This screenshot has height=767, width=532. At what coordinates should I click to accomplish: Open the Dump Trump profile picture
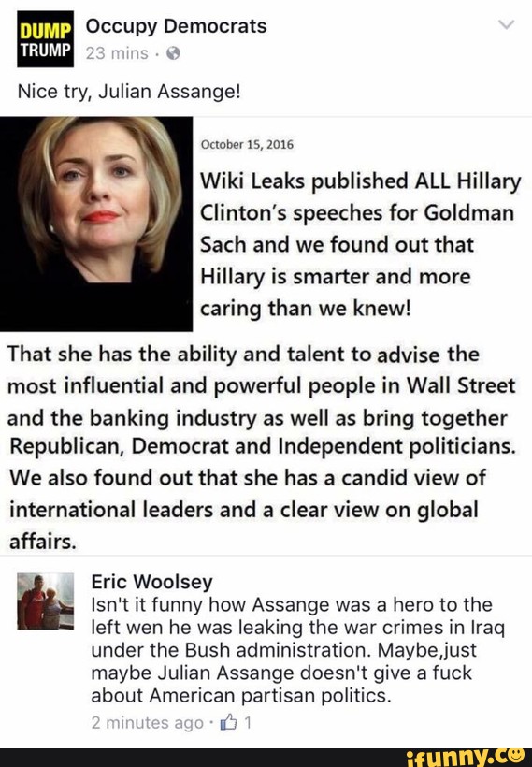coord(45,39)
